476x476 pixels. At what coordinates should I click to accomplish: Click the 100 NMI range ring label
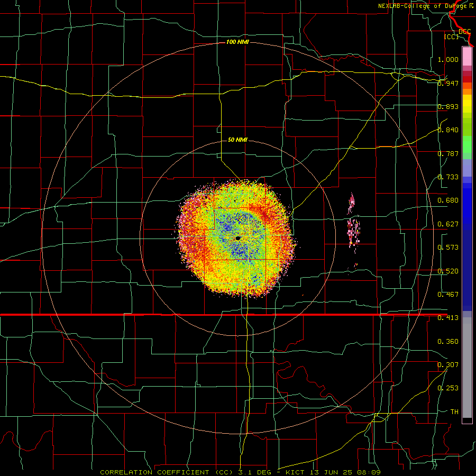pos(237,42)
